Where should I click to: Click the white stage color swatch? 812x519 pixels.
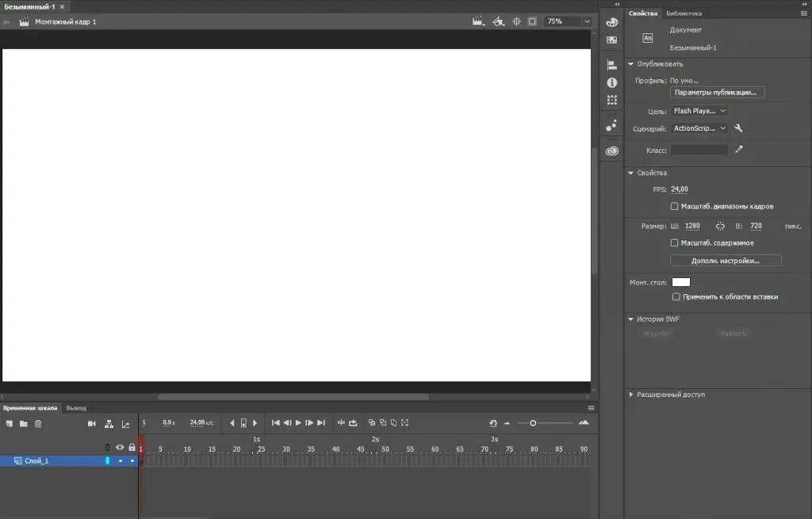(680, 282)
